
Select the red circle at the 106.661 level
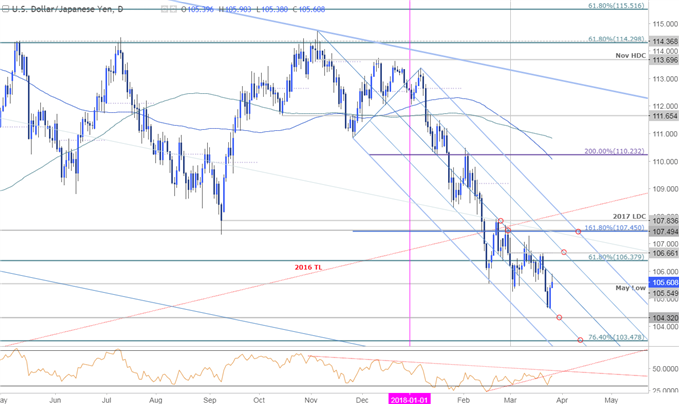[x=564, y=252]
